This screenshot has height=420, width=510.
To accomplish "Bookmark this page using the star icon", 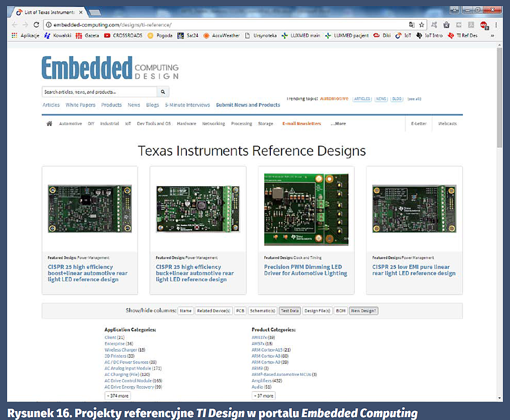I will point(422,25).
